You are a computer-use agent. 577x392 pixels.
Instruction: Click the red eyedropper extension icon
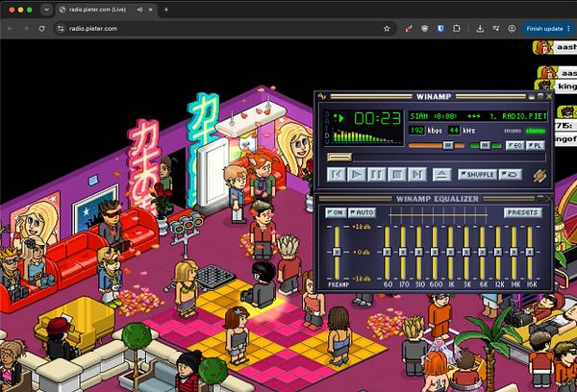click(x=409, y=28)
